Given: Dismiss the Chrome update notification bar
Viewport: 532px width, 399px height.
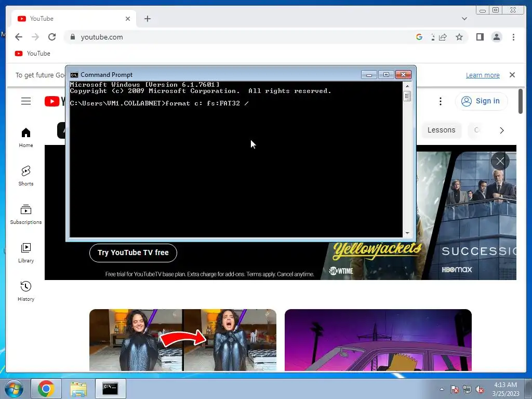Looking at the screenshot, I should click(512, 75).
